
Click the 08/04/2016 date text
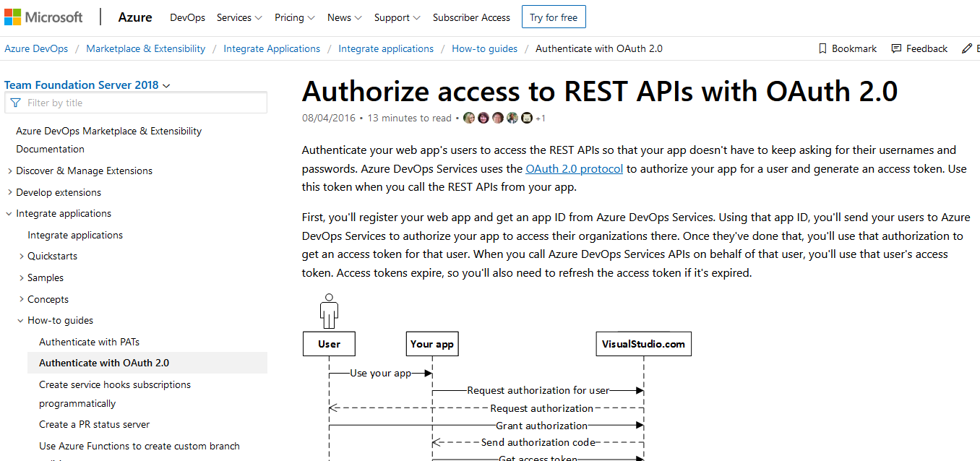tap(330, 118)
